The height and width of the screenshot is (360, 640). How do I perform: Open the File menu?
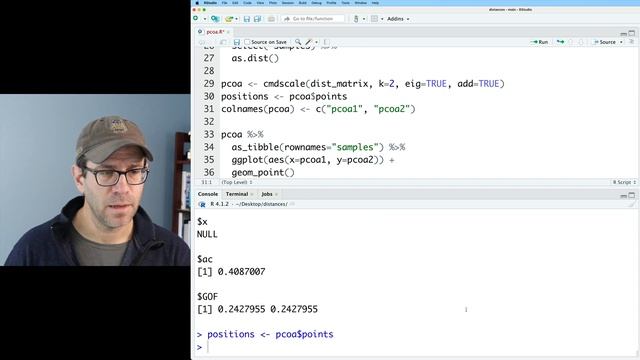224,3
